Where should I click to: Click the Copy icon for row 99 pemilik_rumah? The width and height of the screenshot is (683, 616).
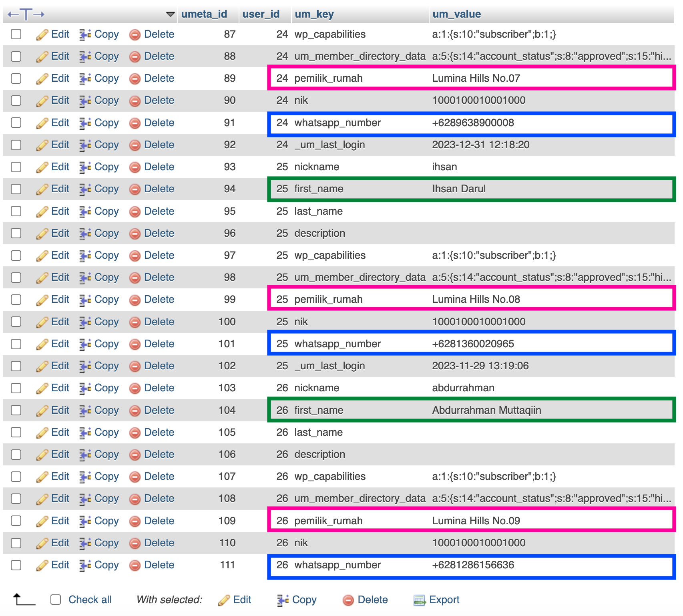pyautogui.click(x=85, y=300)
